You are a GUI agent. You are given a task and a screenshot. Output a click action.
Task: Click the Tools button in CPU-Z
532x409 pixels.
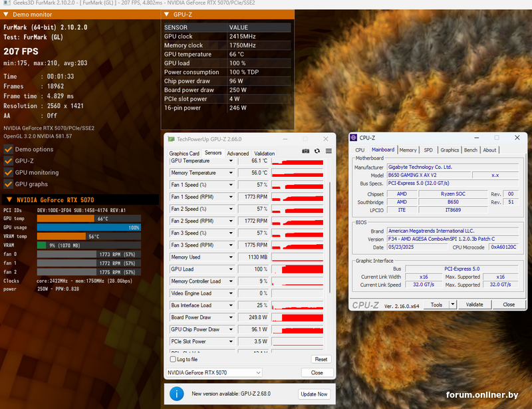(x=436, y=305)
